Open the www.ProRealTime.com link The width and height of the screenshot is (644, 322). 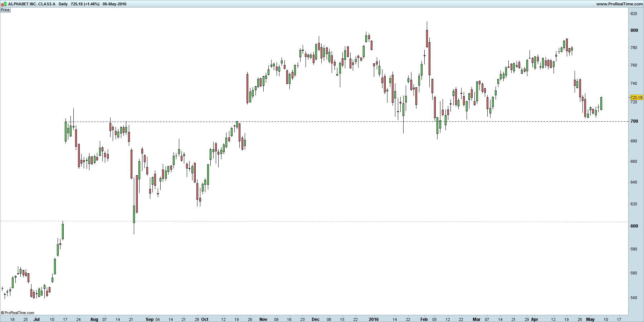[619, 4]
